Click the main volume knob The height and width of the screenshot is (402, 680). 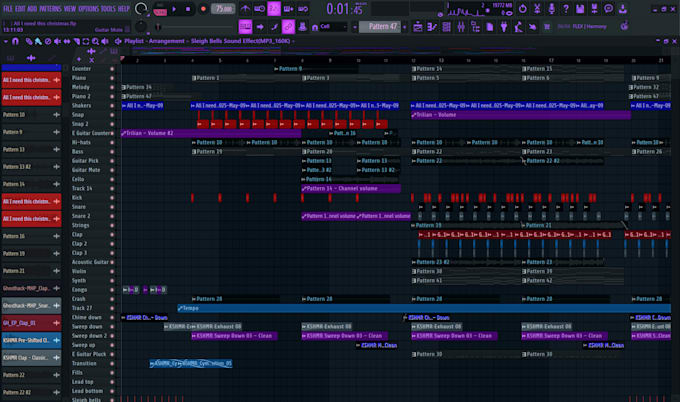141,9
